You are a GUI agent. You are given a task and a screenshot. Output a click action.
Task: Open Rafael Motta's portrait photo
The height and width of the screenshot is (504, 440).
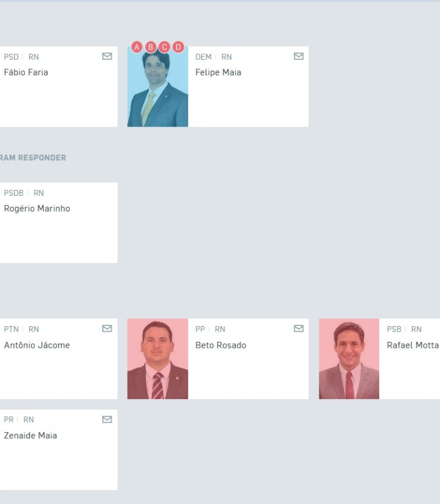pos(349,359)
